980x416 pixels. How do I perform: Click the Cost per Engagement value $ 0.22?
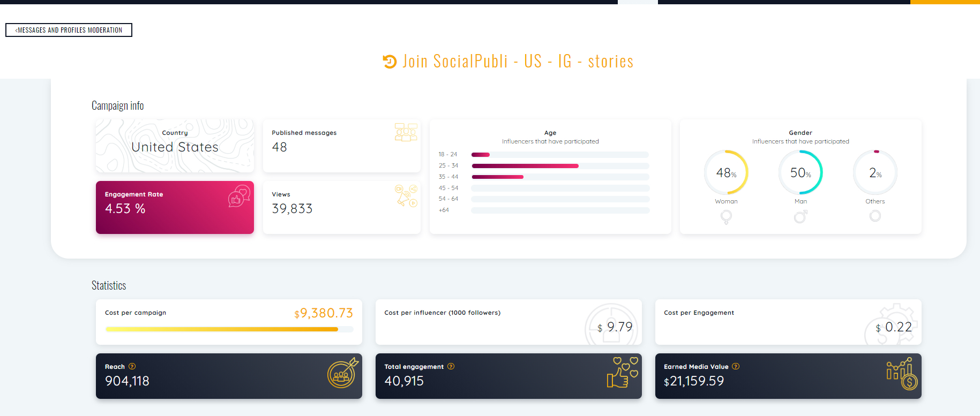(x=894, y=327)
